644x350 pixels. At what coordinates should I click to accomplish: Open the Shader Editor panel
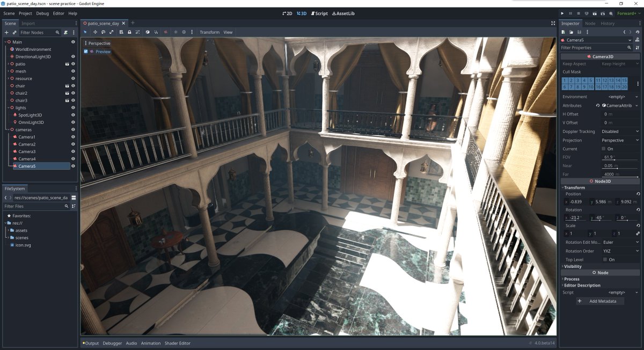click(x=177, y=343)
